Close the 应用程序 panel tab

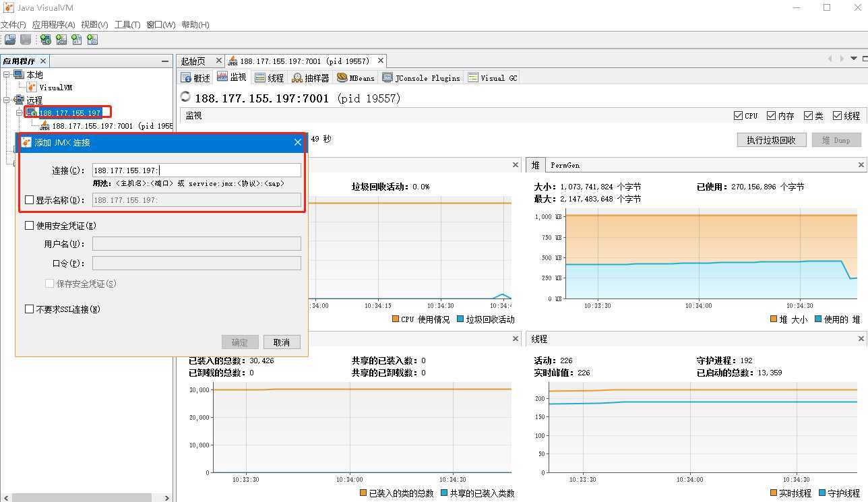tap(43, 61)
